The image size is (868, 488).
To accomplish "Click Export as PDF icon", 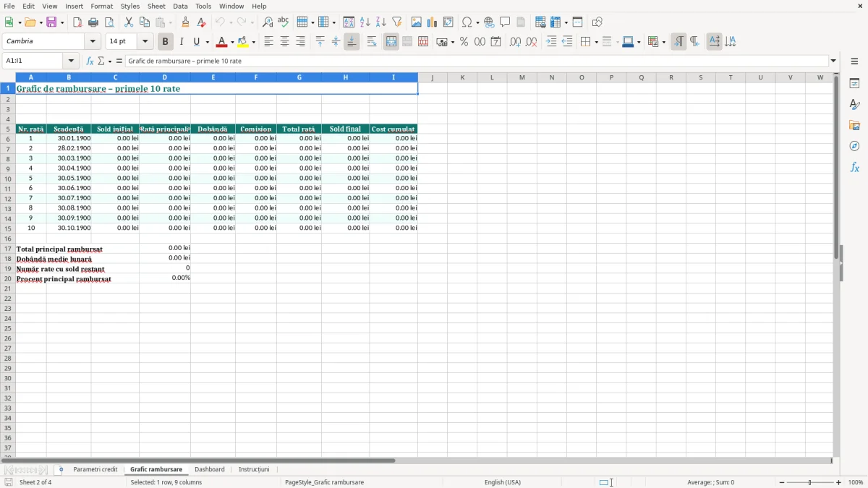I will (77, 22).
